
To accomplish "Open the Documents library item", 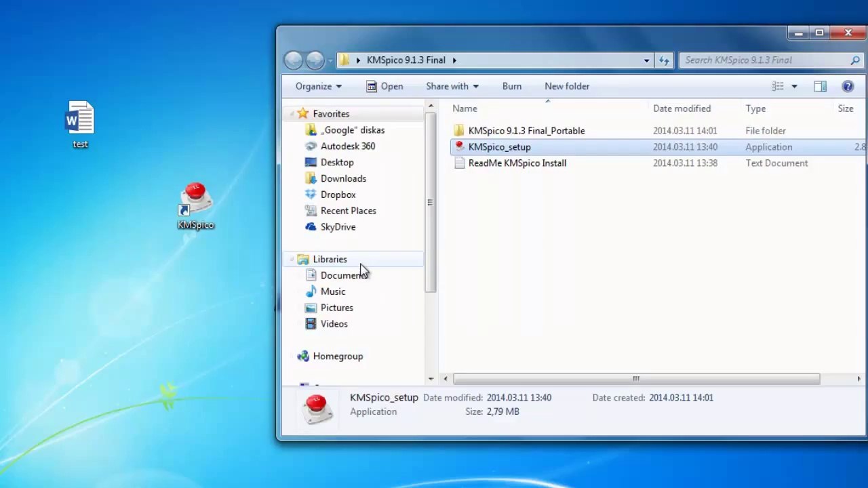I will [344, 275].
